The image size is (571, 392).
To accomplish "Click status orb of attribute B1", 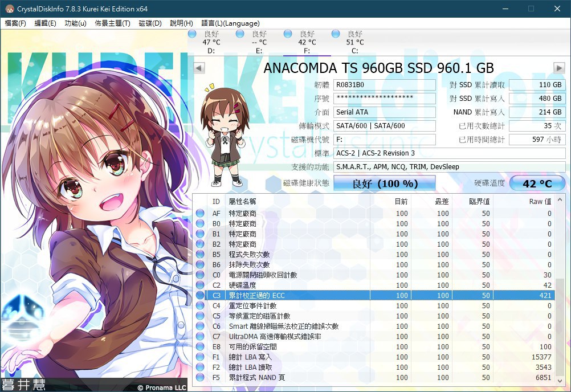I will (x=200, y=234).
